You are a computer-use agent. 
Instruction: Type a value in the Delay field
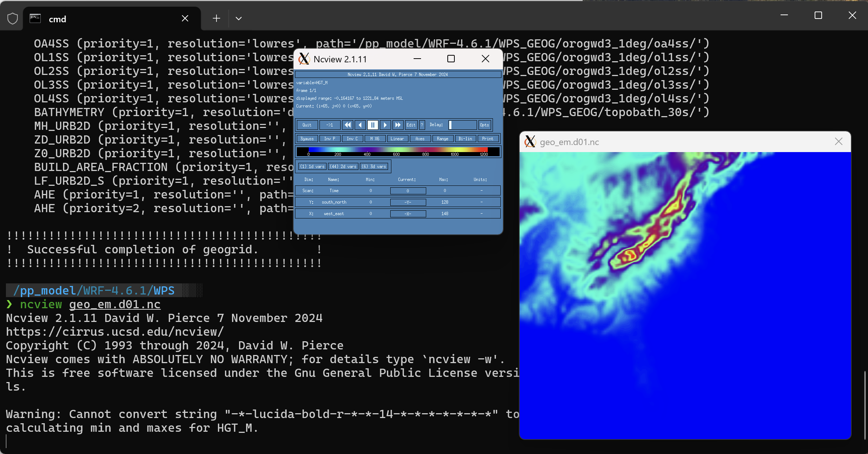[462, 125]
